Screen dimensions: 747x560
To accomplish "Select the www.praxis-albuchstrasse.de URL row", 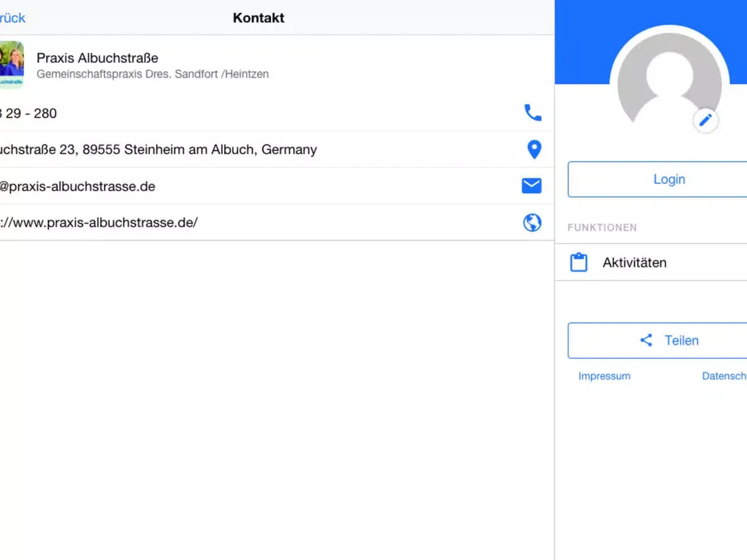I will click(x=277, y=222).
